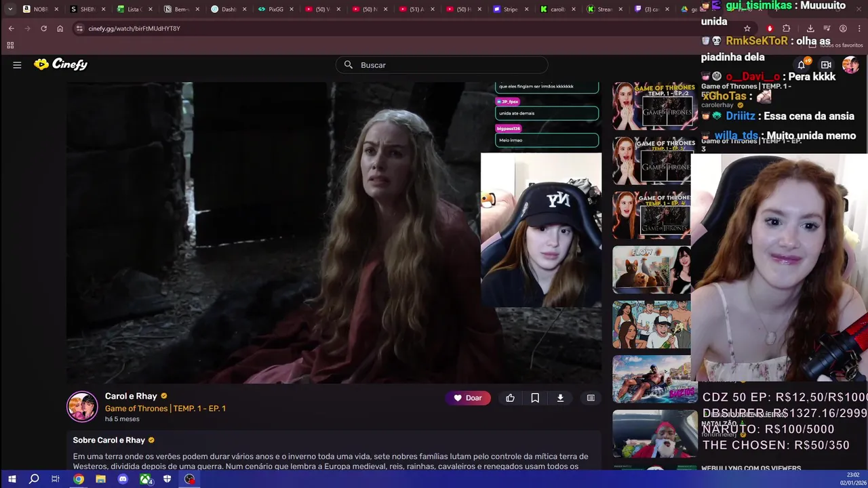
Task: Open the Windows taskbar search
Action: [x=34, y=479]
